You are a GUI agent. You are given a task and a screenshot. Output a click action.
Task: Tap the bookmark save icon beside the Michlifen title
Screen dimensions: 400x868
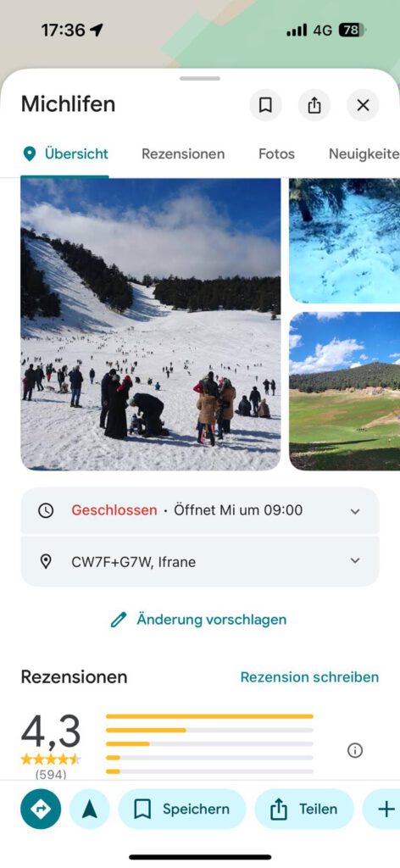265,105
